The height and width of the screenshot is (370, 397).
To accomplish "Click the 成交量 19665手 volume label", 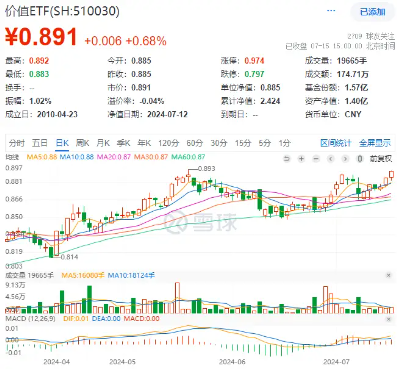I will coord(29,275).
